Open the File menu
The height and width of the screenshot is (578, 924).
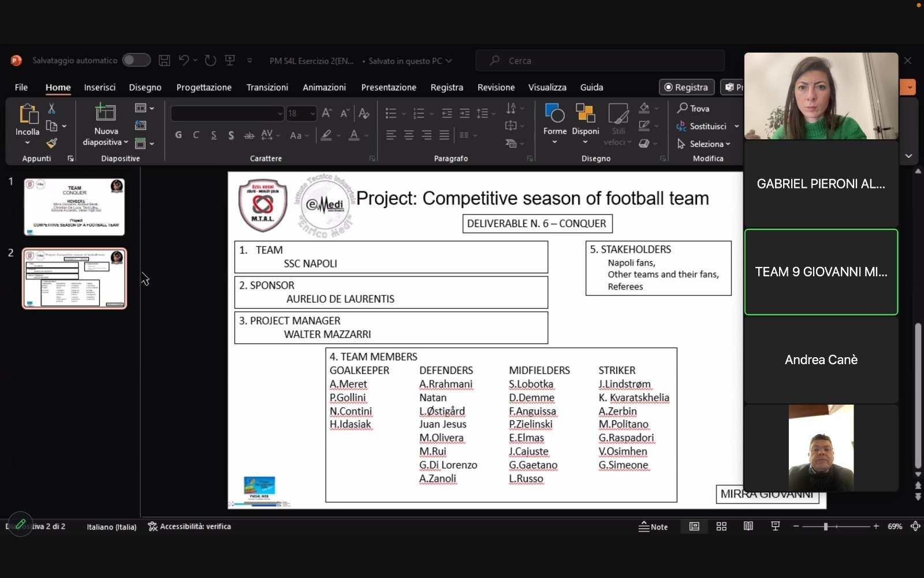pos(21,87)
